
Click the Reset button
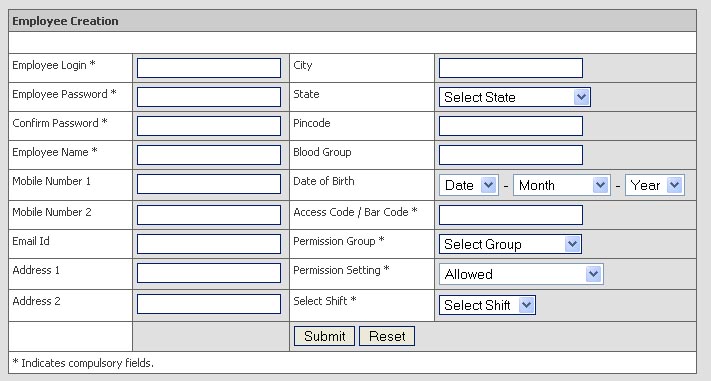(x=387, y=336)
